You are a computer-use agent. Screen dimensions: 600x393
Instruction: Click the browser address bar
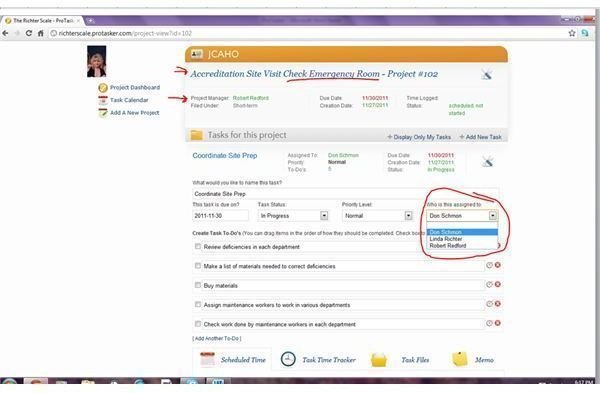306,33
